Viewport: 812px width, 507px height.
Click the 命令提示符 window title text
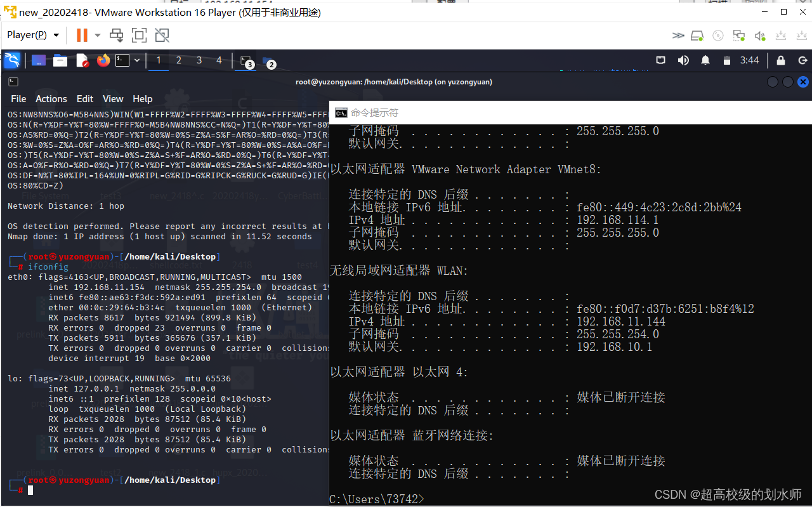tap(375, 112)
